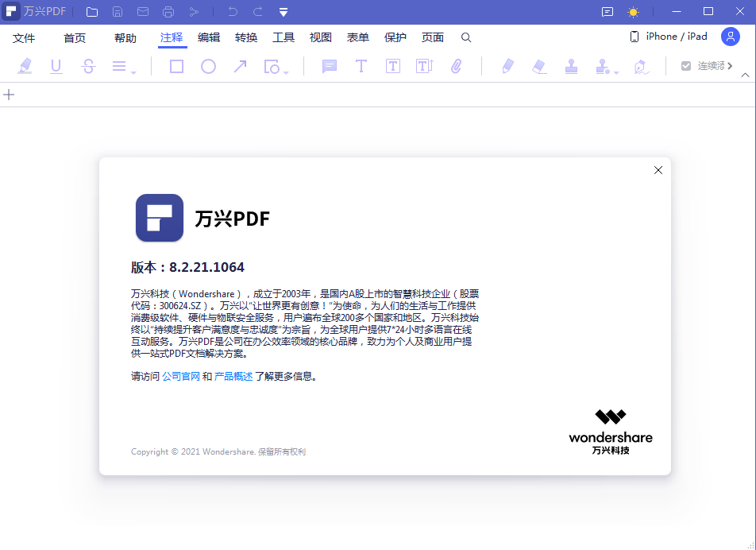Screen dimensions: 756x550
Task: Click the version text 8.2.21.1064
Action: 206,267
